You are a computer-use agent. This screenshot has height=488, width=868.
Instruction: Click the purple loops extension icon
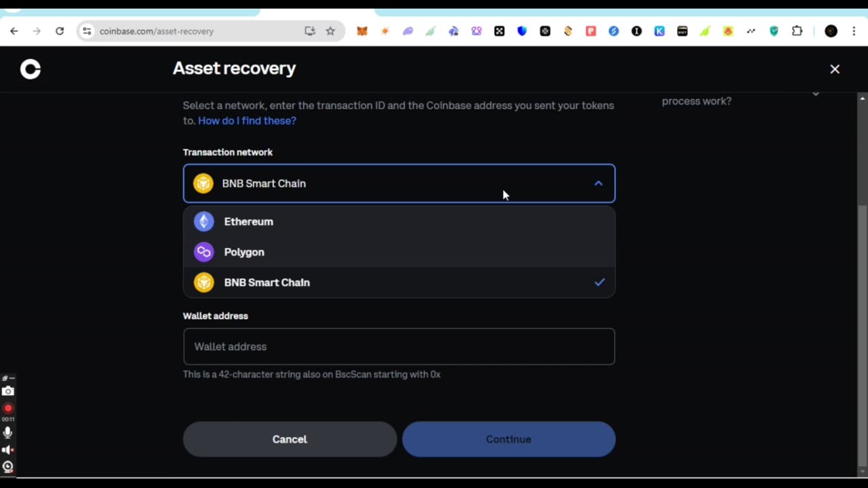(x=477, y=31)
